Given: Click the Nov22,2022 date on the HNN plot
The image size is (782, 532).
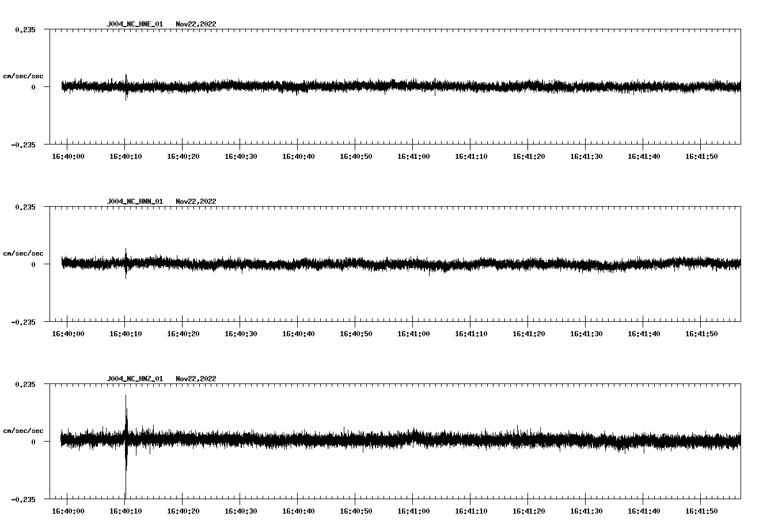Looking at the screenshot, I should coord(196,202).
